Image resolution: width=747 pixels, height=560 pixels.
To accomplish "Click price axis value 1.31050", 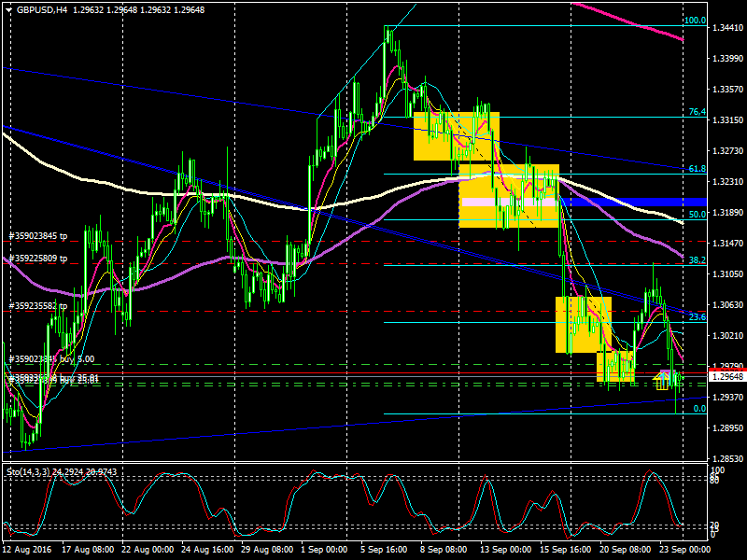I will pyautogui.click(x=727, y=273).
